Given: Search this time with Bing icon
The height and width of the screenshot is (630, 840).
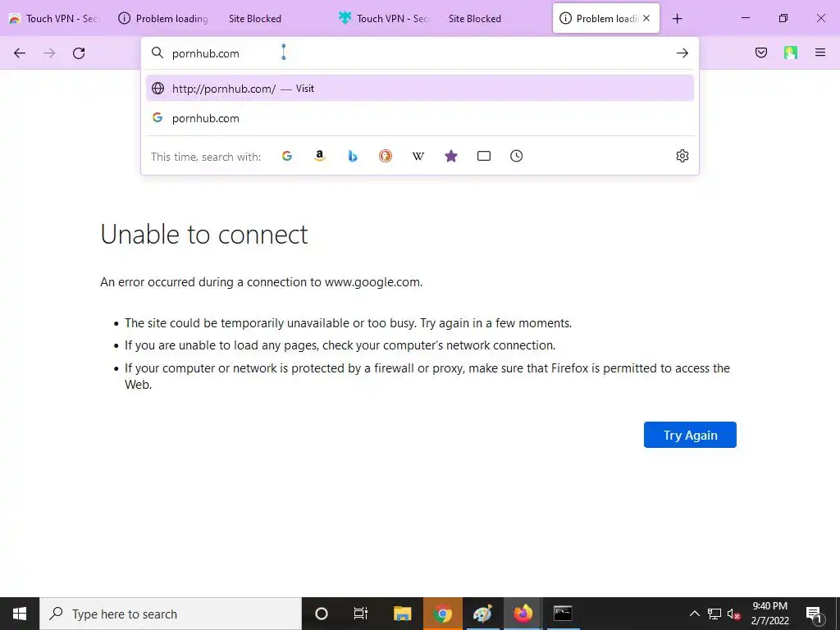Looking at the screenshot, I should (x=353, y=156).
